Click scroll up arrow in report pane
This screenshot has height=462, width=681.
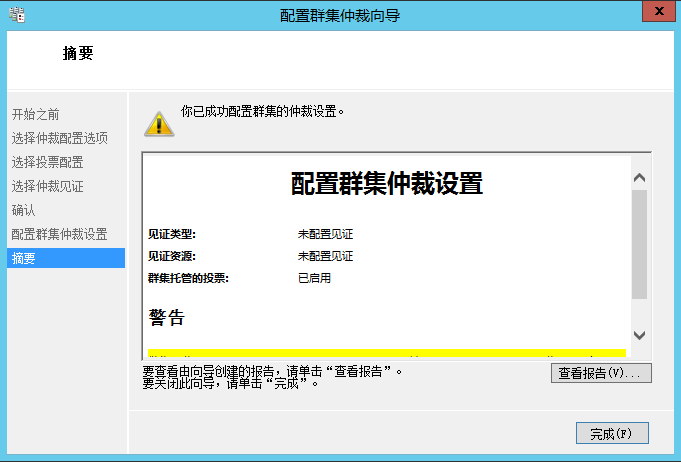click(639, 177)
